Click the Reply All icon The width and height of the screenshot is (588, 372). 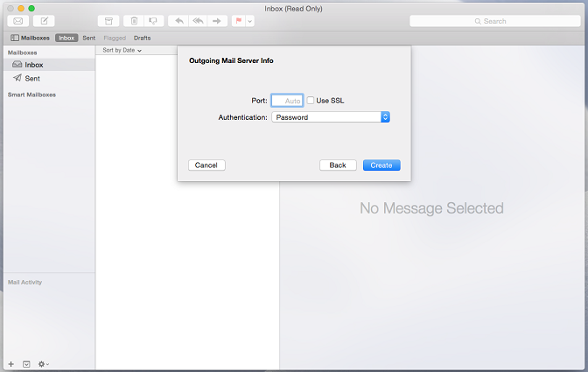(x=198, y=20)
